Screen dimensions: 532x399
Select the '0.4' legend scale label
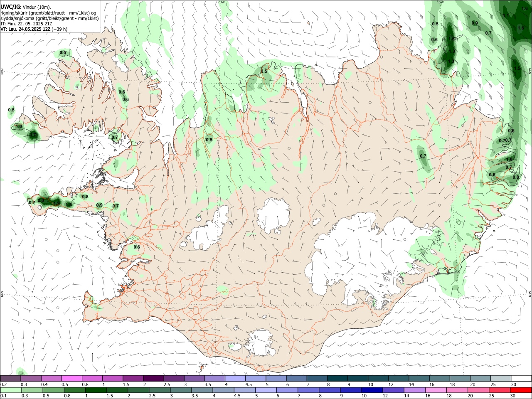click(44, 384)
